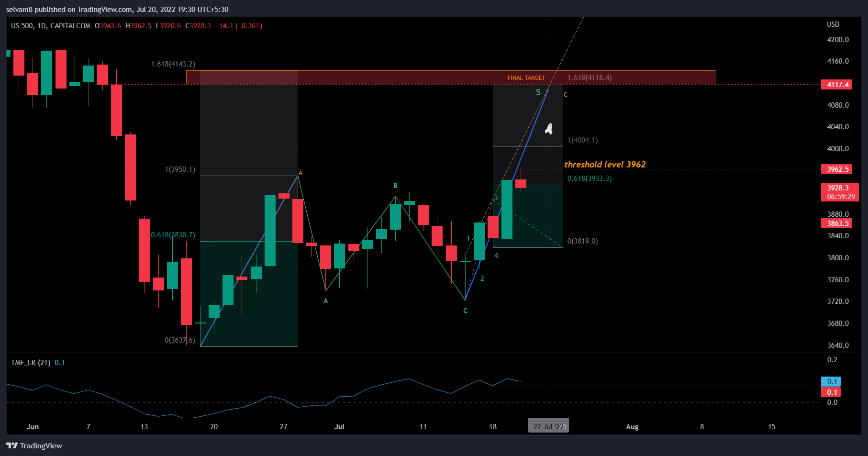The height and width of the screenshot is (456, 868).
Task: Click the 'US 500, 1D, CAPITALCOM' symbol title
Action: (x=51, y=26)
